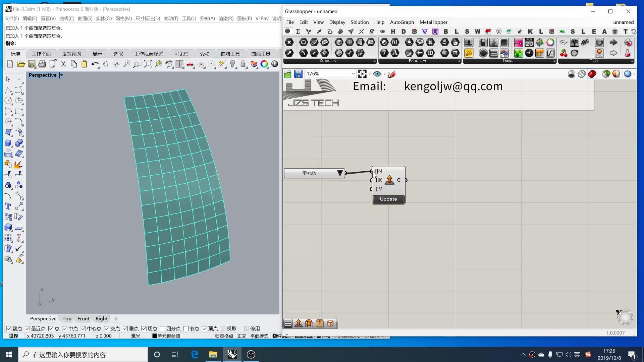Click the Save icon in Rhino toolbar
This screenshot has width=644, height=362.
(32, 64)
